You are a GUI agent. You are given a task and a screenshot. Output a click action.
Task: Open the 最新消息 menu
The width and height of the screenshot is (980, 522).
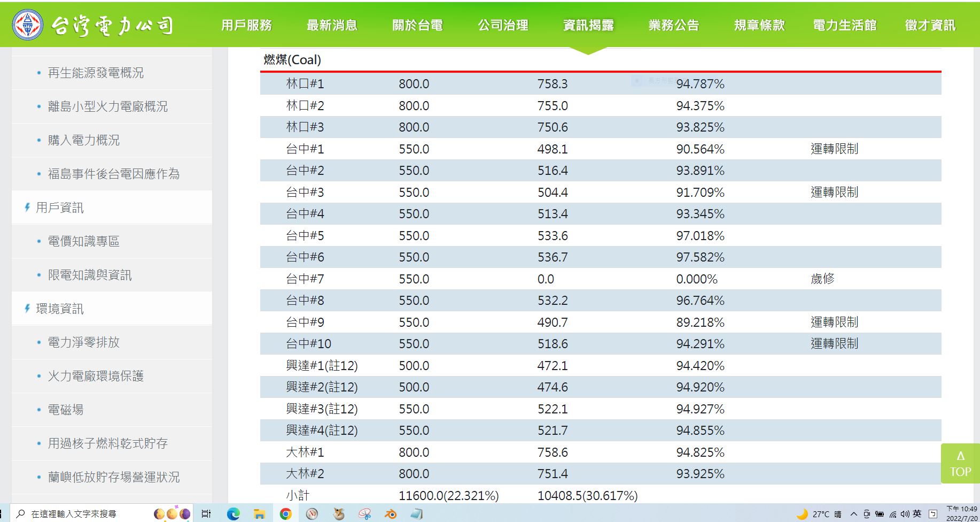pyautogui.click(x=332, y=25)
